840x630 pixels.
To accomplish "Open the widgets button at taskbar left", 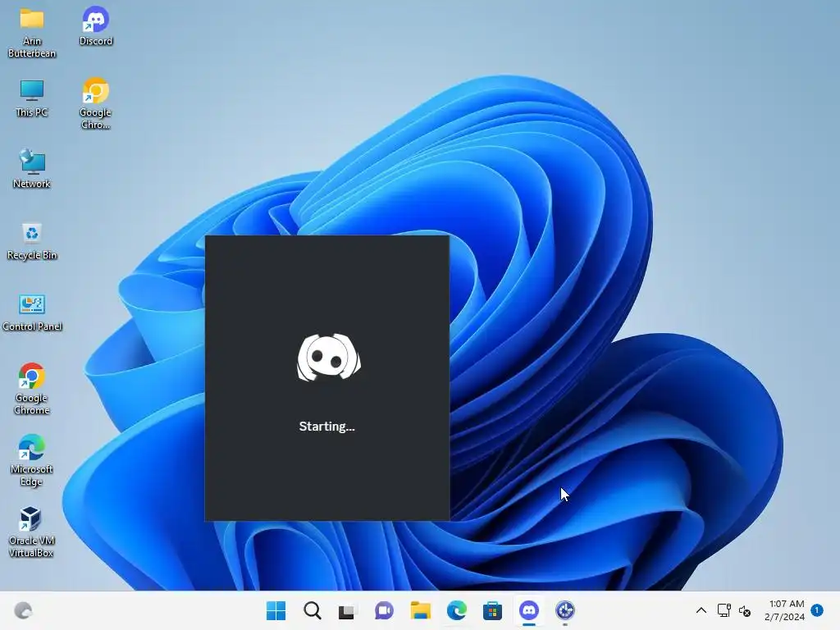I will [23, 610].
